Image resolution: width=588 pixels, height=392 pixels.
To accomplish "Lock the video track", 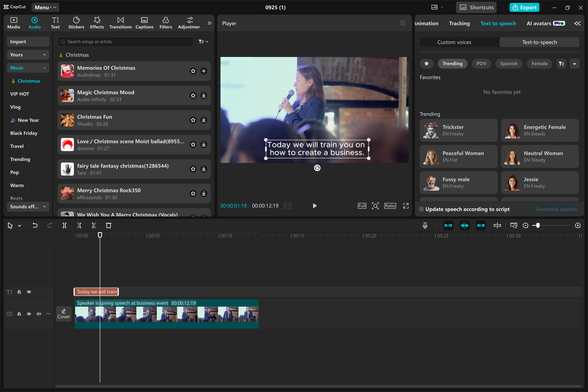I will tap(19, 313).
